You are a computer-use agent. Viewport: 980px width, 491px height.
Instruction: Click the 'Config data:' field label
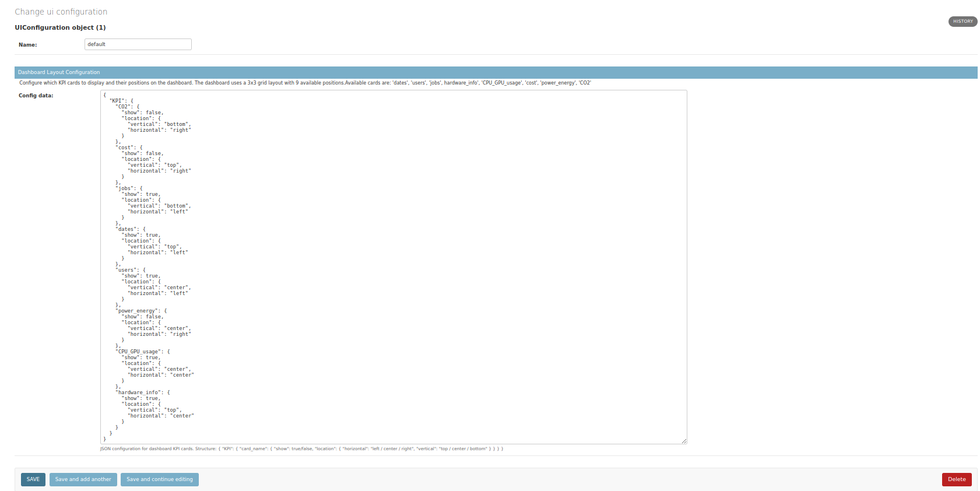click(36, 96)
